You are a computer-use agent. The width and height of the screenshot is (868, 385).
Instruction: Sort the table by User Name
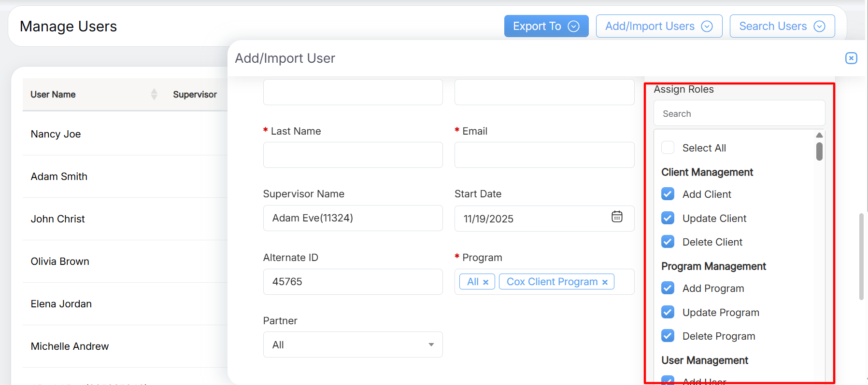click(154, 95)
